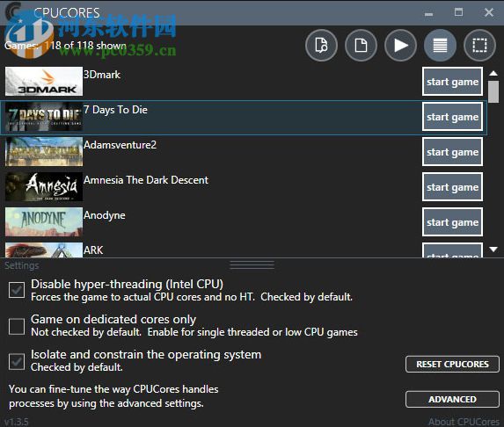Click the Settings panel header label
Viewport: 504px width, 427px height.
pos(21,265)
